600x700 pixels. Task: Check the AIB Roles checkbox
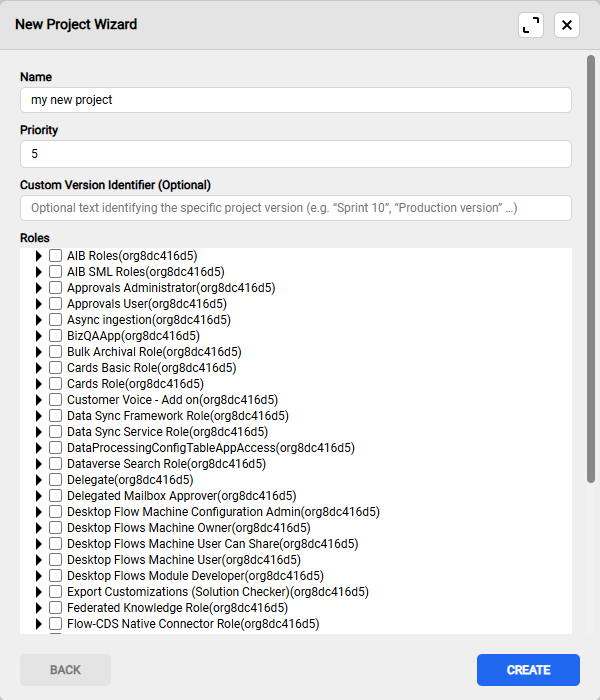tap(55, 256)
